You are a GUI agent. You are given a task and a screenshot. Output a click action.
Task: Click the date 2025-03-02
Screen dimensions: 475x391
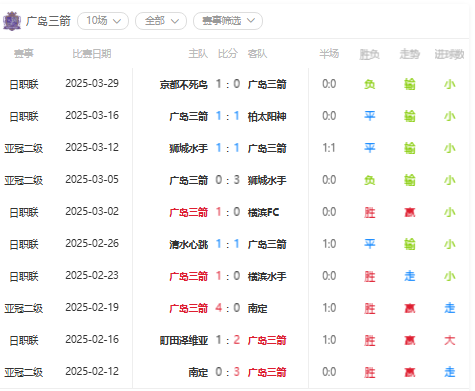[92, 211]
